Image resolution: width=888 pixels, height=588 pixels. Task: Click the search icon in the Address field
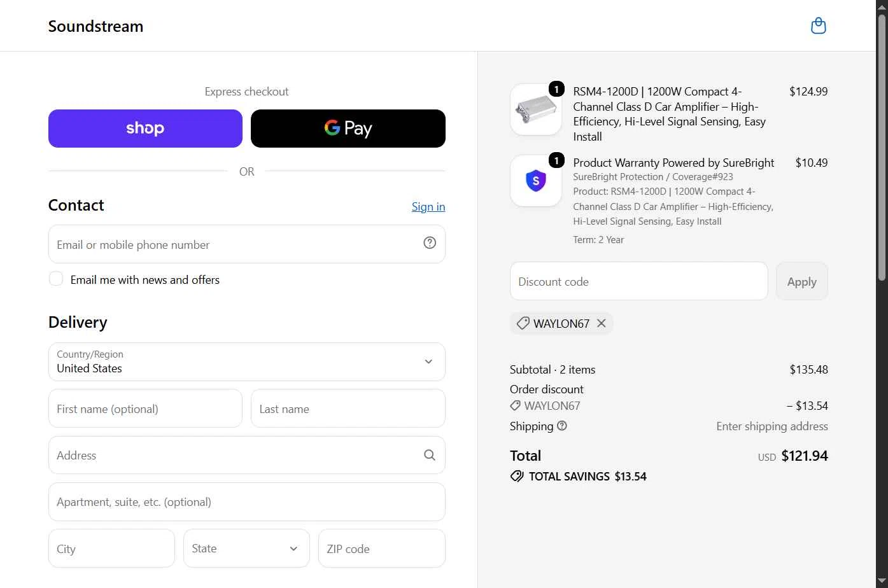pyautogui.click(x=430, y=455)
